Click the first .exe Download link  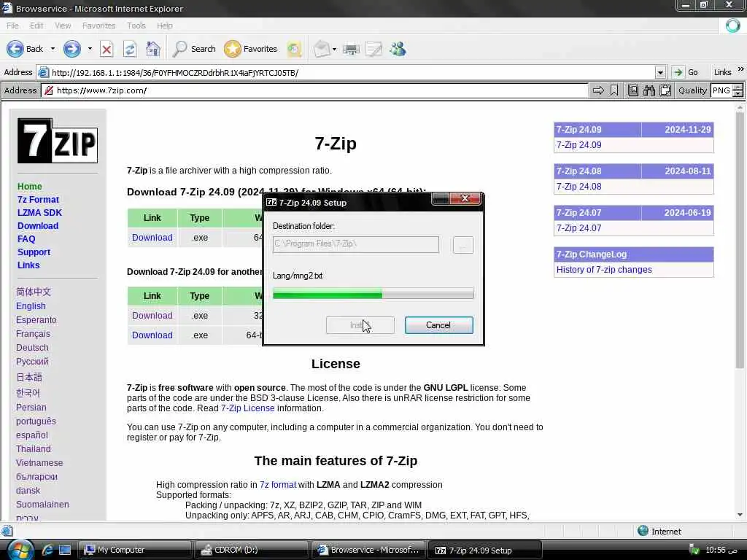(x=152, y=238)
